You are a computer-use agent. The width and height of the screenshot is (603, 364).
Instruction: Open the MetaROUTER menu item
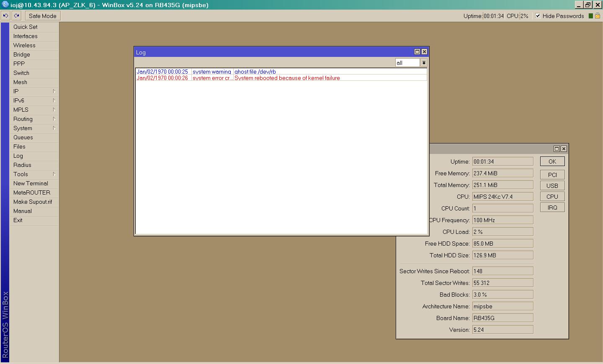34,192
